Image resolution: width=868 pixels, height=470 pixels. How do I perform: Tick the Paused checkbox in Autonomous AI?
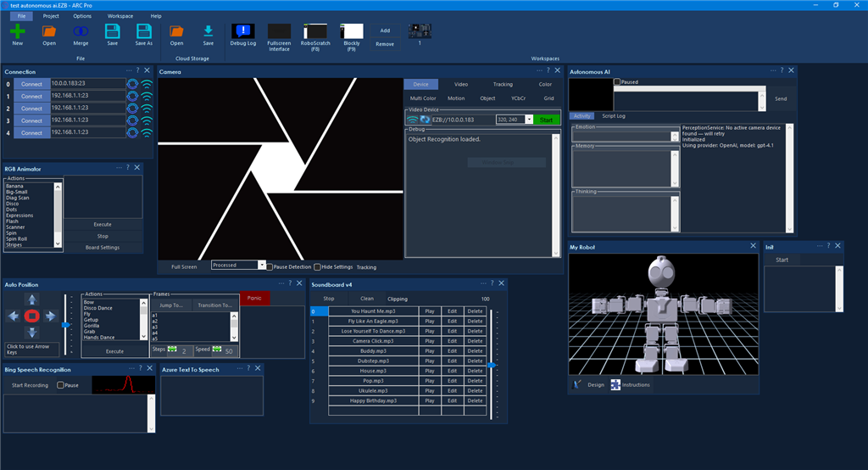click(x=617, y=82)
